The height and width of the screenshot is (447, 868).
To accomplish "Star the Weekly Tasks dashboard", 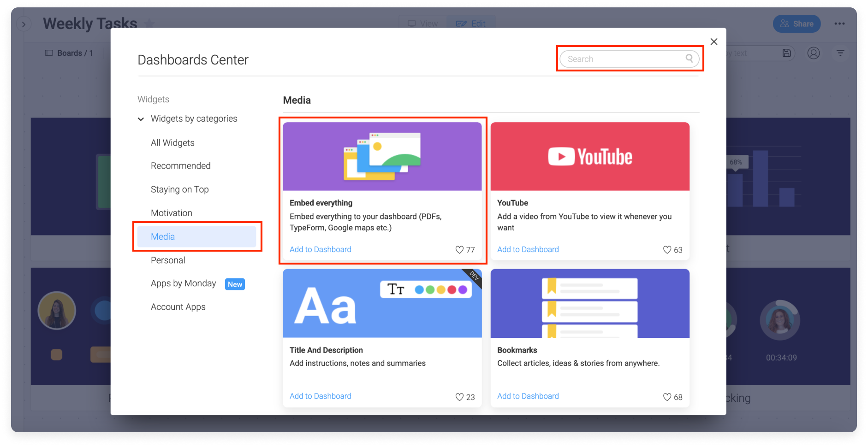I will pyautogui.click(x=149, y=23).
